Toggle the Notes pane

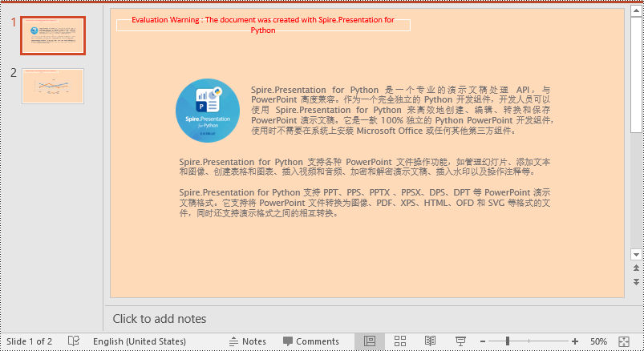(248, 341)
